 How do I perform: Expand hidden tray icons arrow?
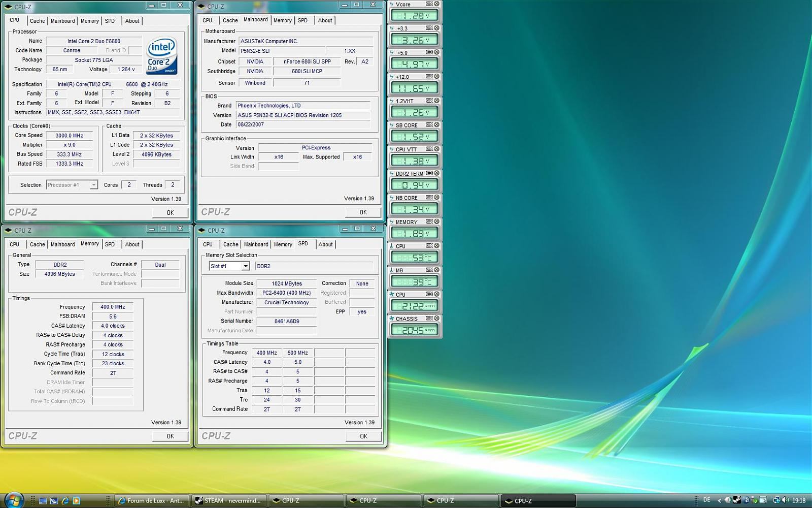pos(719,500)
